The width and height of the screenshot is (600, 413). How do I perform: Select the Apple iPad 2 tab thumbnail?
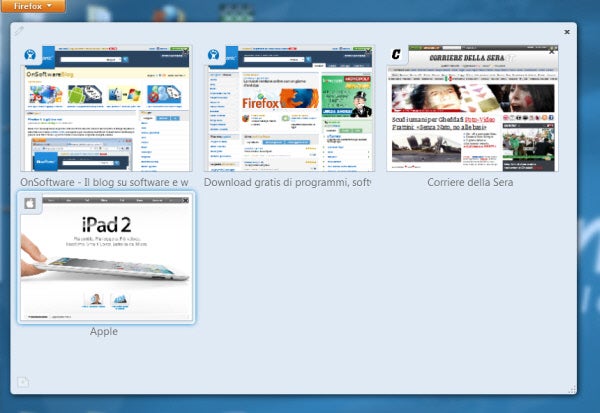click(x=106, y=258)
